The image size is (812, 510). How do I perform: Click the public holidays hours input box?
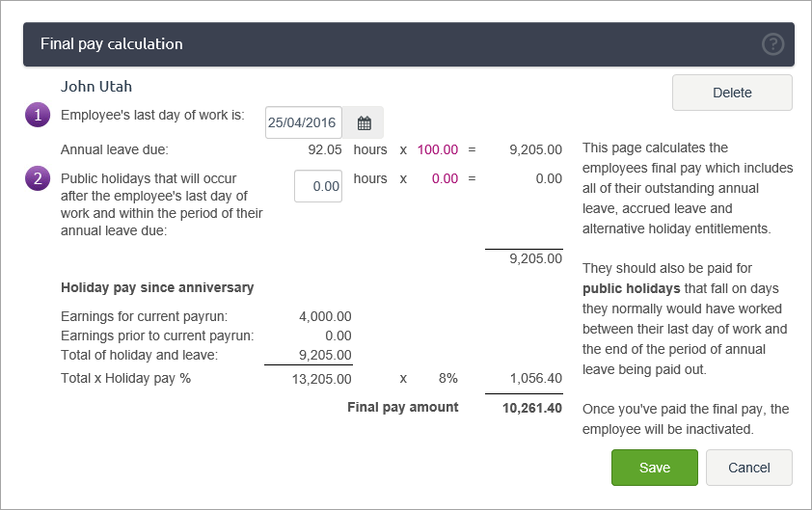click(x=317, y=186)
